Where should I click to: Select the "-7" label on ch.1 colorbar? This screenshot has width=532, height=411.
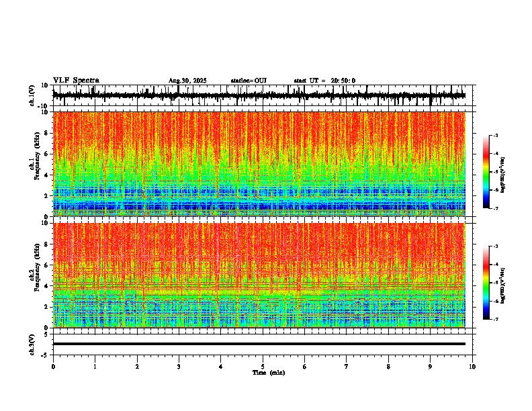coord(496,209)
